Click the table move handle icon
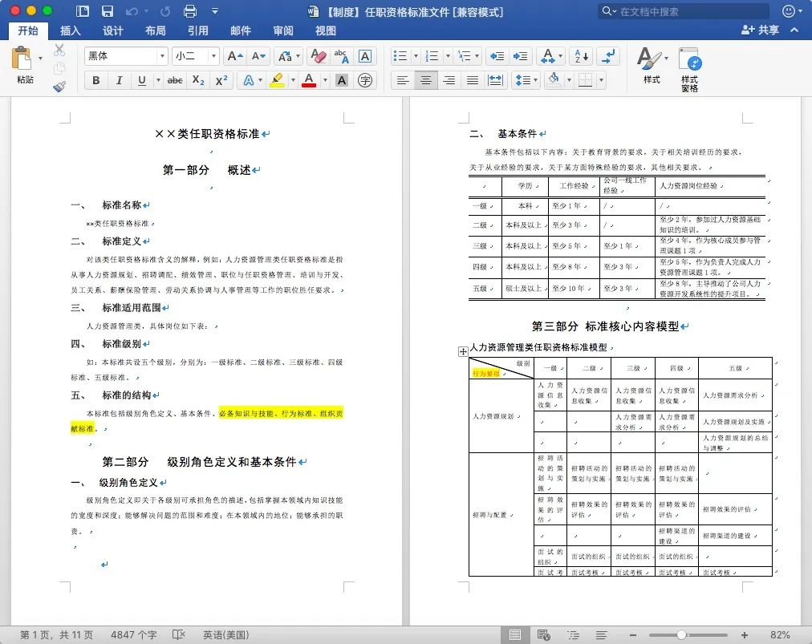 click(463, 351)
